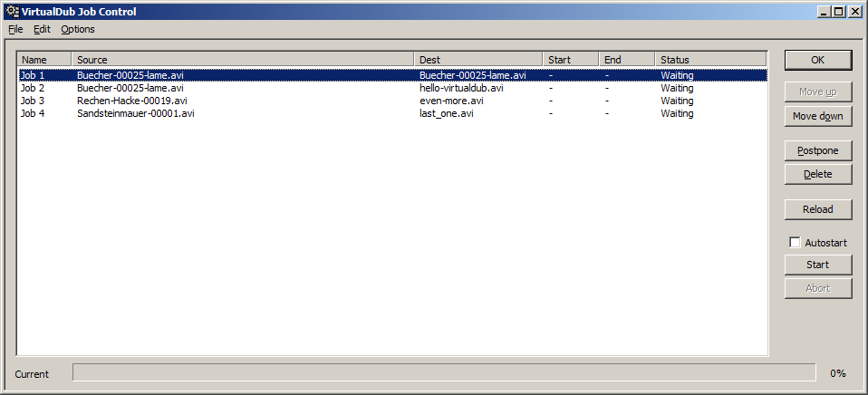Screen dimensions: 868x395
Task: Open the Options menu
Action: tap(78, 29)
